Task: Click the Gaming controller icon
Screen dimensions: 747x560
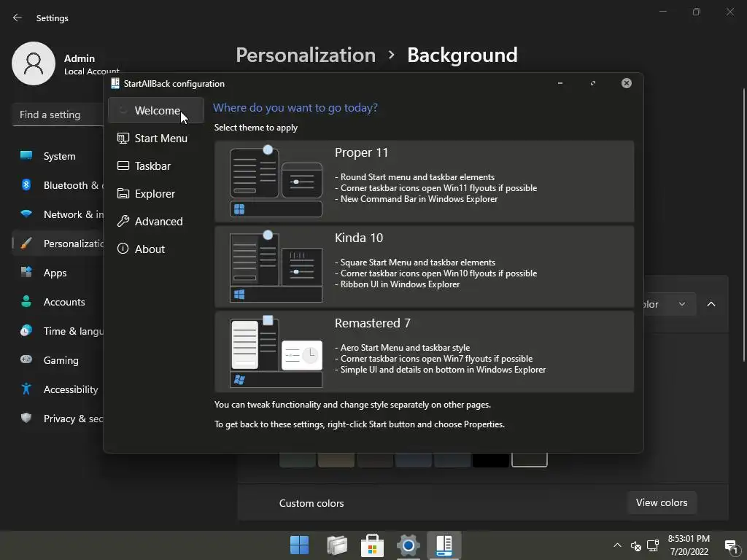Action: coord(26,359)
